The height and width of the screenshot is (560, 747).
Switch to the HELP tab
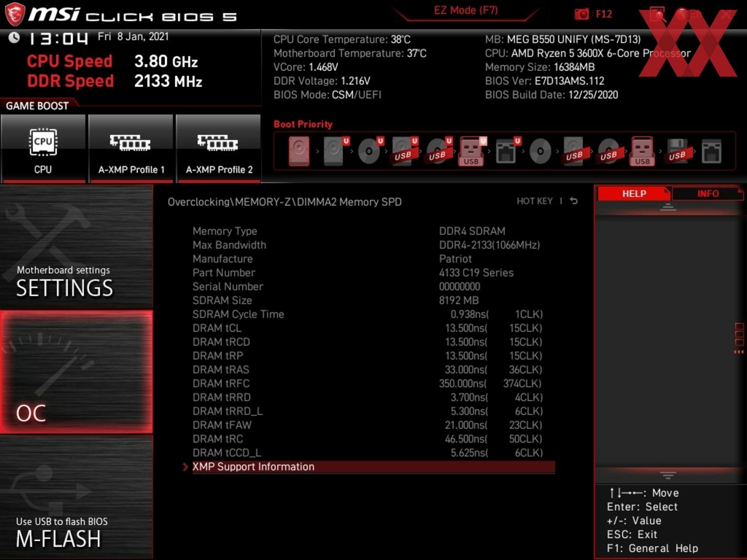(634, 193)
